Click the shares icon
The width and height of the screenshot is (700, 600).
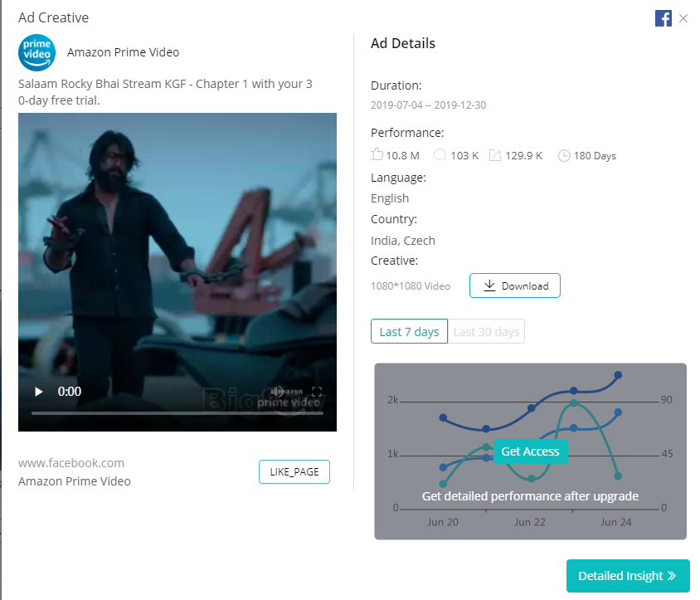click(x=495, y=155)
